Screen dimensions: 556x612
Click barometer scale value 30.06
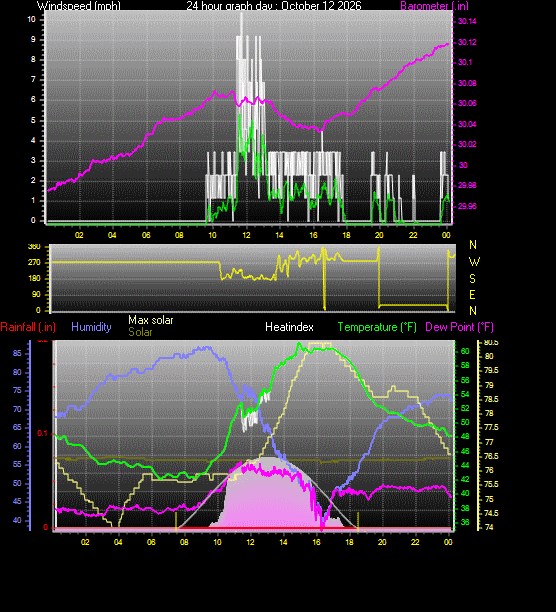pos(467,103)
